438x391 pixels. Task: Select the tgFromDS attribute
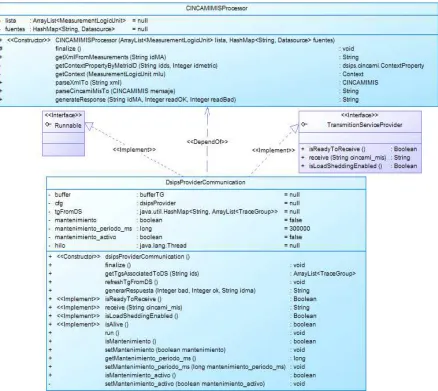(x=68, y=212)
